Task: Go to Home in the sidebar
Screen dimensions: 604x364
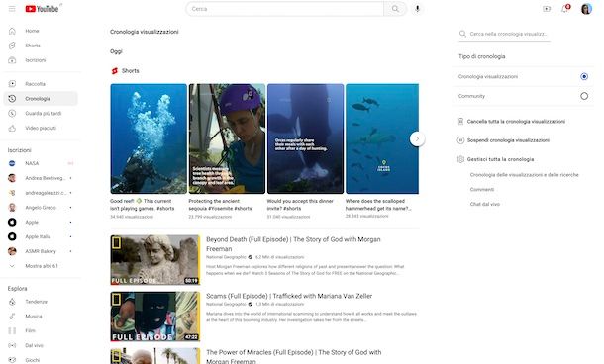Action: click(x=41, y=31)
